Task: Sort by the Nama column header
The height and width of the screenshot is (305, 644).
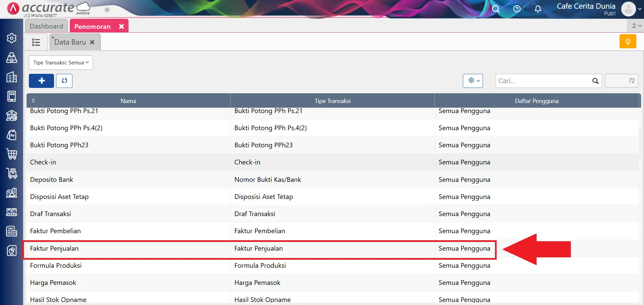Action: click(128, 101)
